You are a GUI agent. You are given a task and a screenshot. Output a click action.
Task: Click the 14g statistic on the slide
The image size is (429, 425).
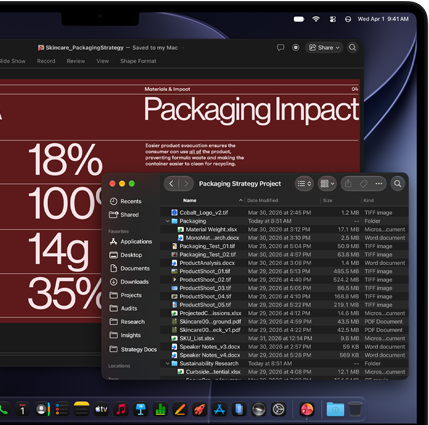59,250
